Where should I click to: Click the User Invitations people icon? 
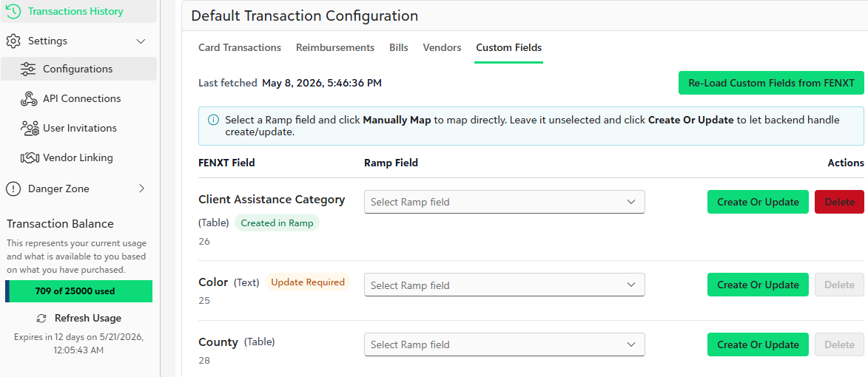pyautogui.click(x=29, y=128)
